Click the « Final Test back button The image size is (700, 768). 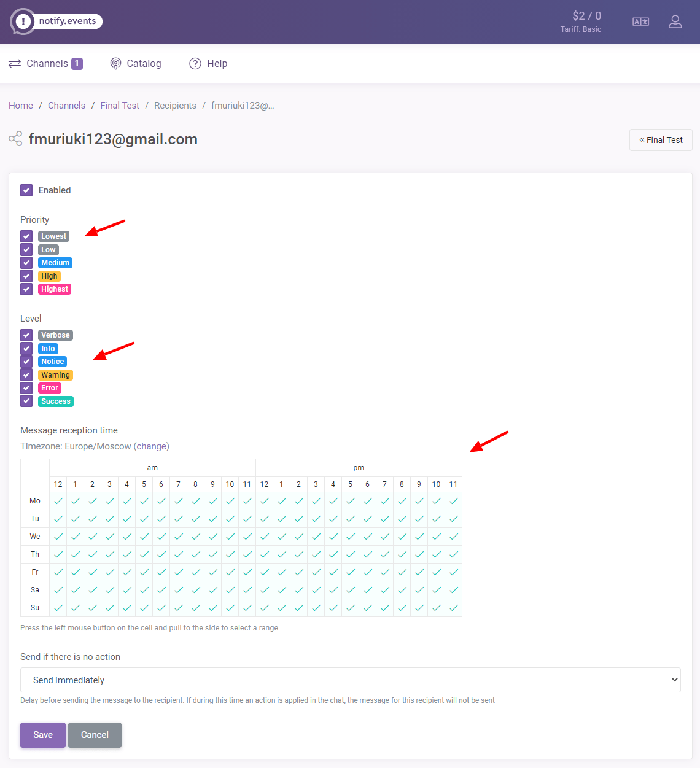click(661, 140)
